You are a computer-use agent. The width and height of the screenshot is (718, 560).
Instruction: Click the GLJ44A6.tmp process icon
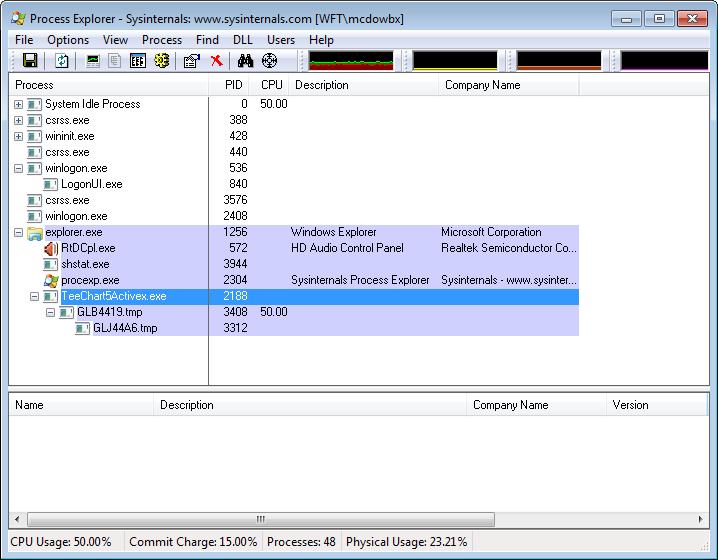tap(82, 329)
